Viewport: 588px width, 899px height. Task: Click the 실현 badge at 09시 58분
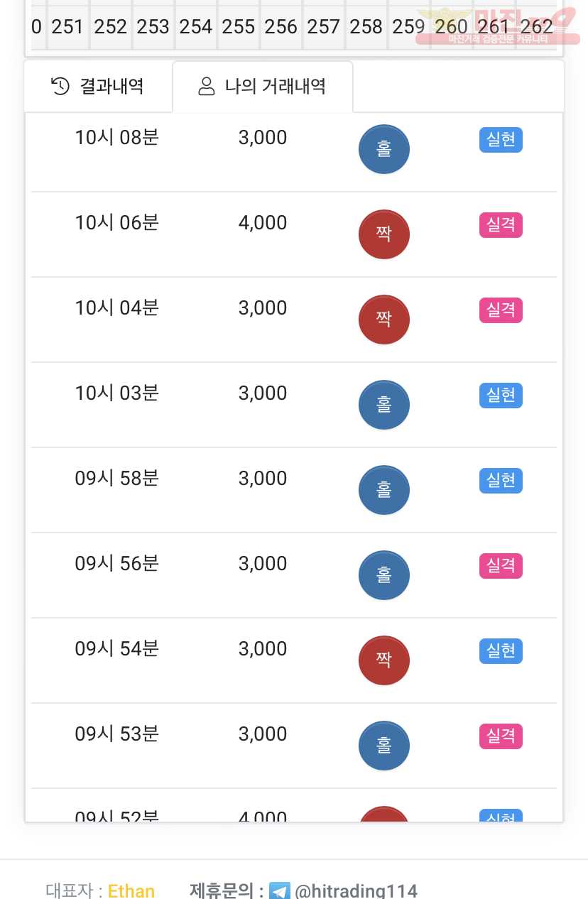(x=501, y=481)
